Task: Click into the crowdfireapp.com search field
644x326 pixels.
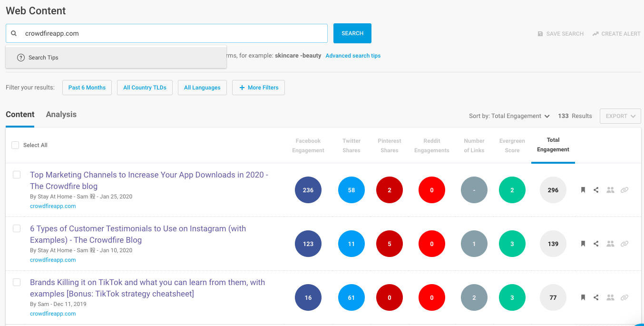Action: click(x=171, y=33)
